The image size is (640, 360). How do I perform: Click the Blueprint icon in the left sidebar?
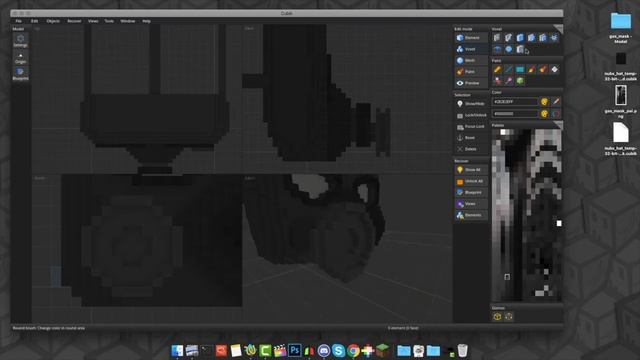(20, 73)
